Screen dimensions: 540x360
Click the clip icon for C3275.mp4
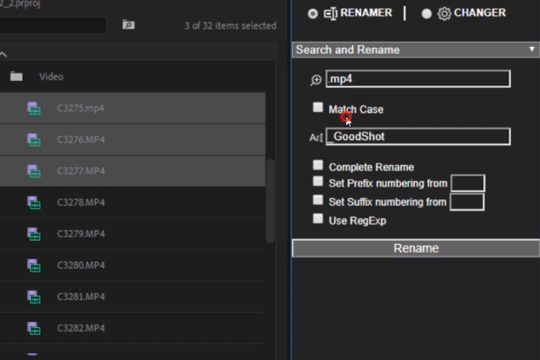(34, 108)
